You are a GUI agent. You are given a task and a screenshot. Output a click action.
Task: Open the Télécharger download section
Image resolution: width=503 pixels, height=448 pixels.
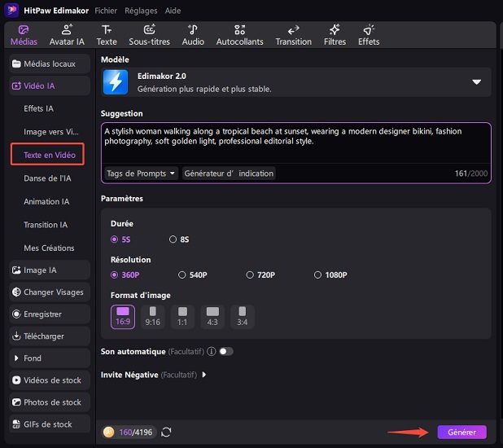pos(50,336)
